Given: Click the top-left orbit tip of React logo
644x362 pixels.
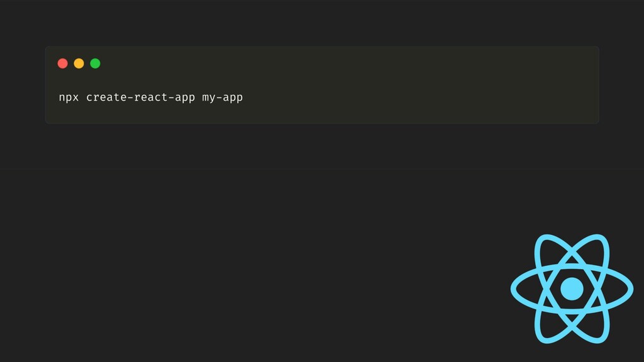Looking at the screenshot, I should coord(542,239).
